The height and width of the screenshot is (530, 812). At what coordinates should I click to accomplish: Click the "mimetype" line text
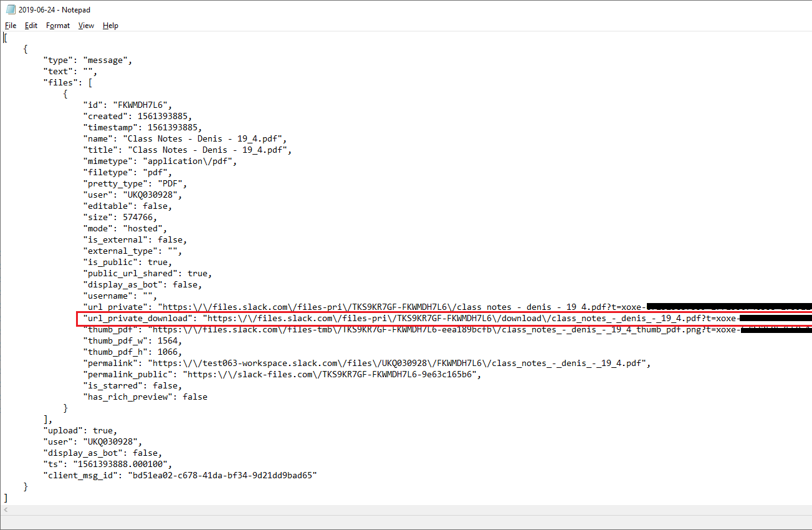160,161
